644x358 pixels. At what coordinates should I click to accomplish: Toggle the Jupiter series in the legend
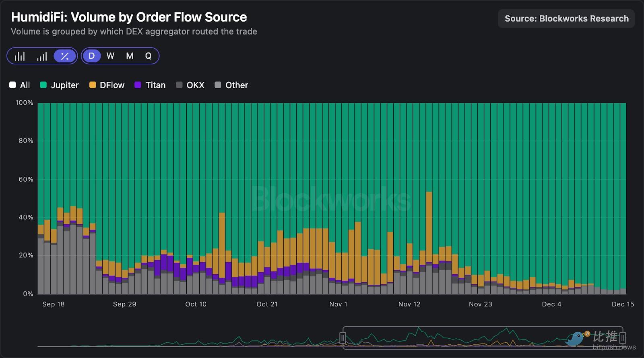point(43,85)
